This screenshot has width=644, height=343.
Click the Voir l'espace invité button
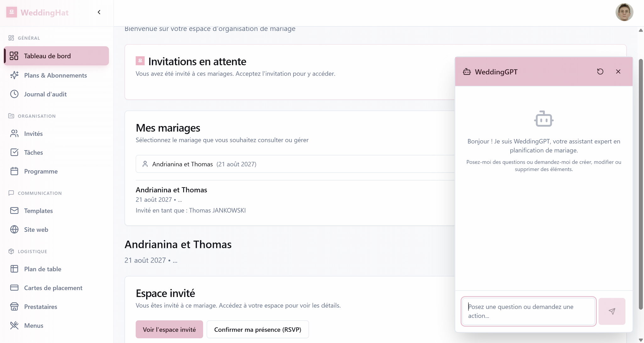point(169,329)
